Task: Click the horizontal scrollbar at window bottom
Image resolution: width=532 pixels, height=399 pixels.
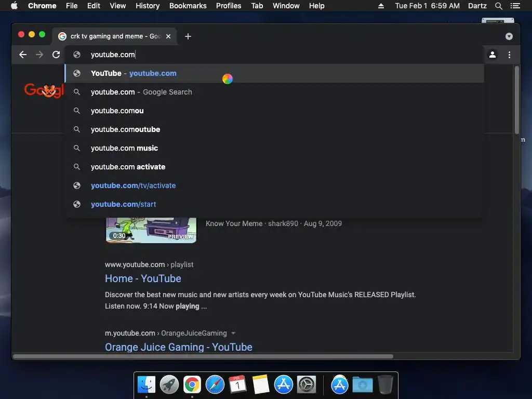Action: point(203,356)
